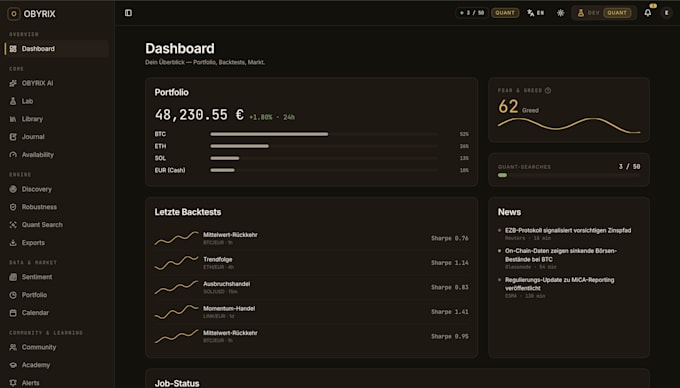Open Mittelwert-Rückkehr backtest with Sharpe 0.76
The height and width of the screenshot is (388, 680).
pyautogui.click(x=312, y=238)
